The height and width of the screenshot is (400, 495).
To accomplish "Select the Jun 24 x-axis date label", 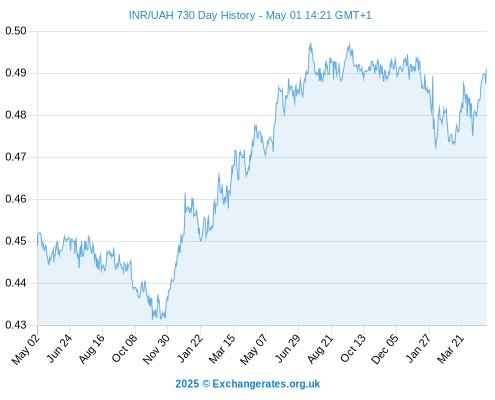I will click(x=59, y=349).
